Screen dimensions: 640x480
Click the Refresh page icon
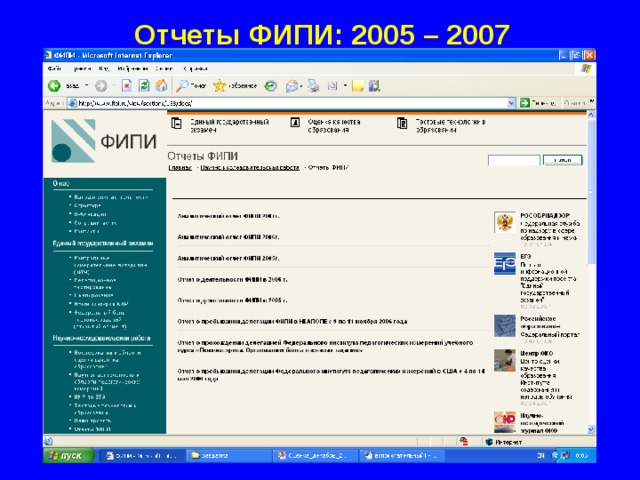point(144,86)
